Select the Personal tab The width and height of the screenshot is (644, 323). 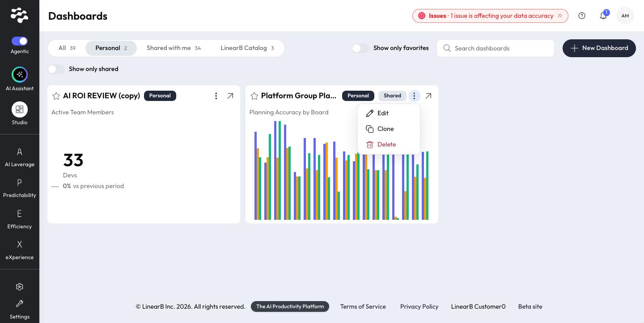pos(111,48)
